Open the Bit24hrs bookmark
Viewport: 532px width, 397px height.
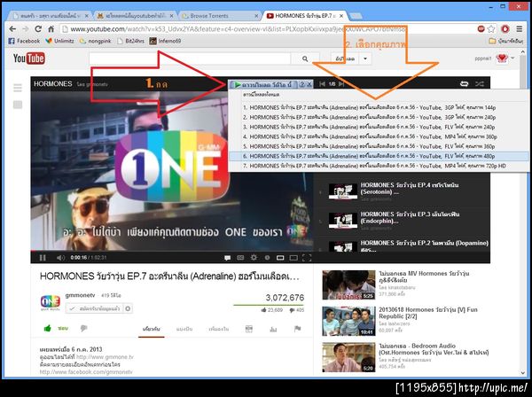coord(130,41)
